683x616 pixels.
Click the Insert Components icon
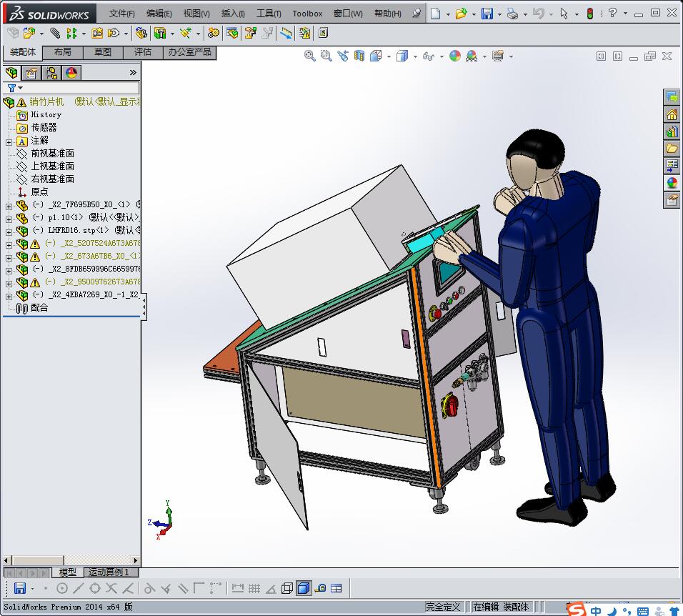click(x=29, y=33)
